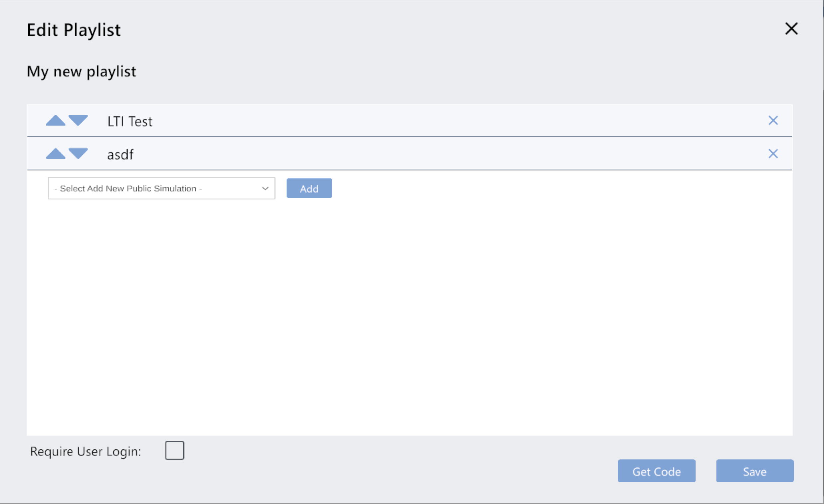824x504 pixels.
Task: Move LTI Test down with arrow
Action: (78, 120)
